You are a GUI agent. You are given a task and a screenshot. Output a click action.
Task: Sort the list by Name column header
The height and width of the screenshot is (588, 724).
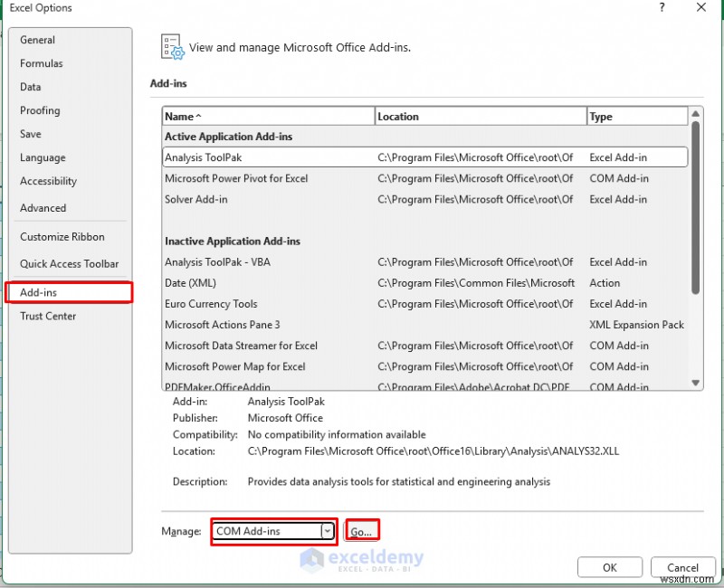pyautogui.click(x=268, y=117)
